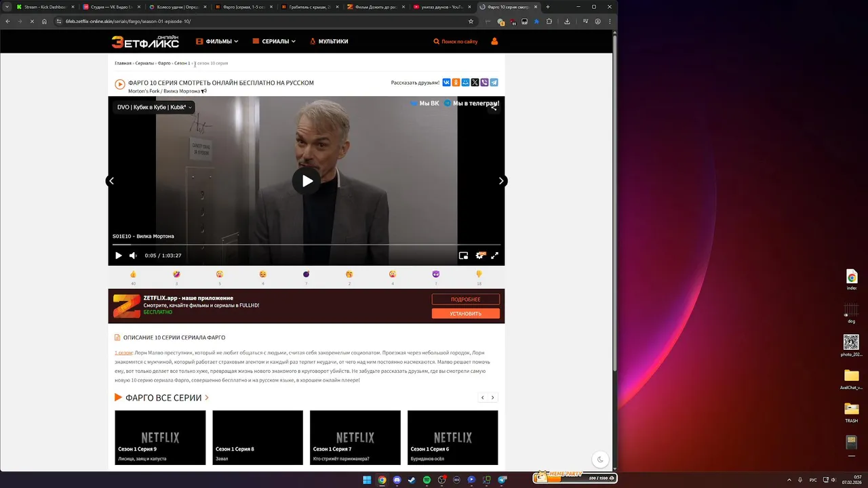Open the Мы в телеграм! link

click(x=472, y=104)
